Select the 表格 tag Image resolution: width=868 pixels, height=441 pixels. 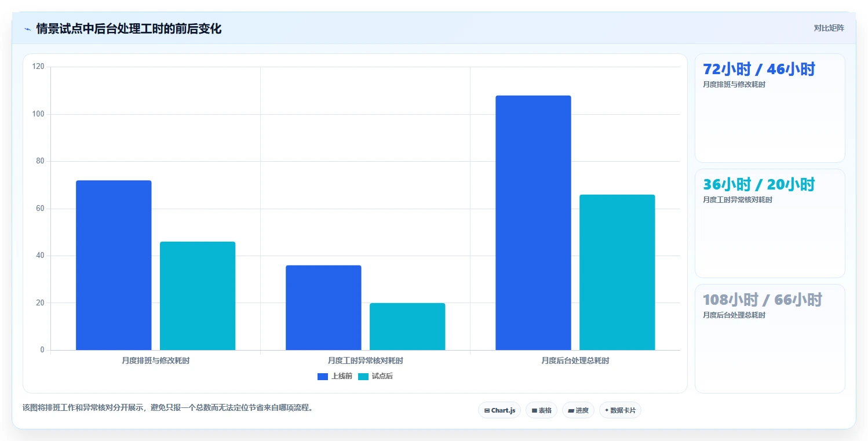pos(541,410)
